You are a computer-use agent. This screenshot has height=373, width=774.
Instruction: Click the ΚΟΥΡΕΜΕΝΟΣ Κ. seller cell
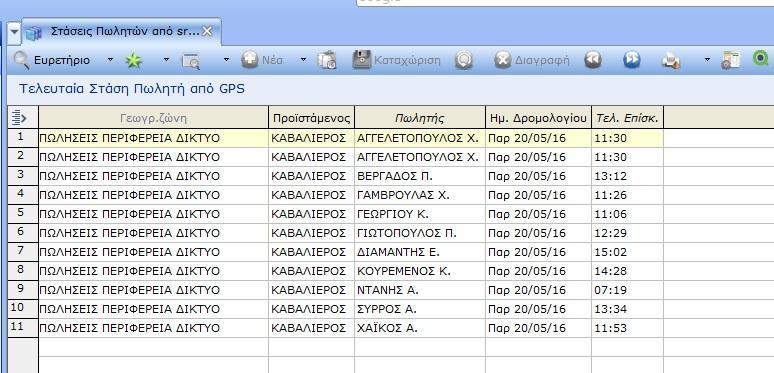coord(420,271)
